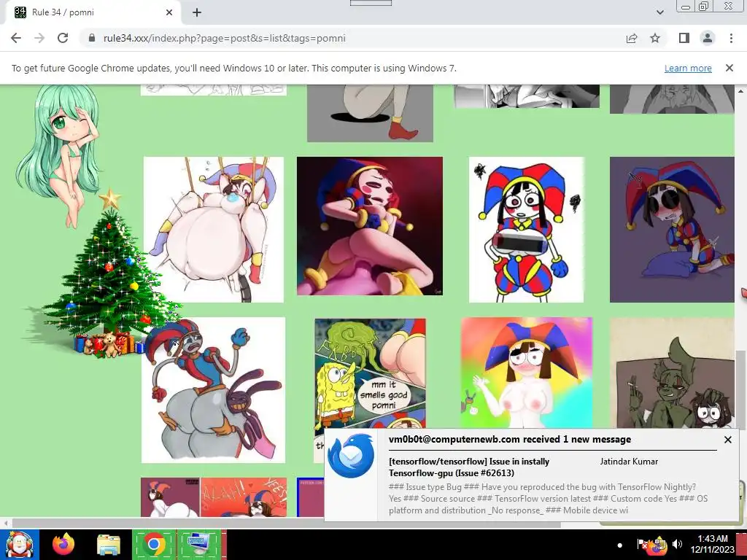Open the clock showing 1:43 AM
Viewport: 747px width, 560px height.
712,544
